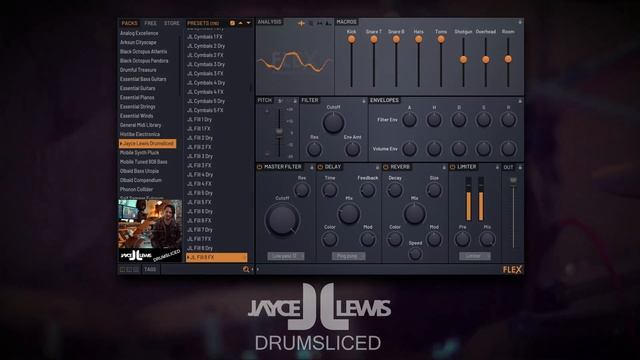The image size is (640, 360).
Task: Click the lock icon on Limiter section
Action: pyautogui.click(x=497, y=167)
